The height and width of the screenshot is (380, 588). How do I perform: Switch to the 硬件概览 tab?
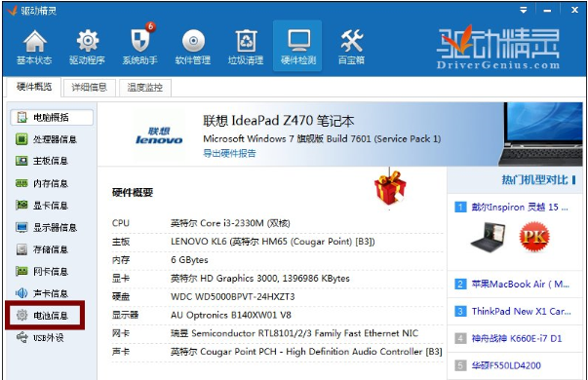34,87
